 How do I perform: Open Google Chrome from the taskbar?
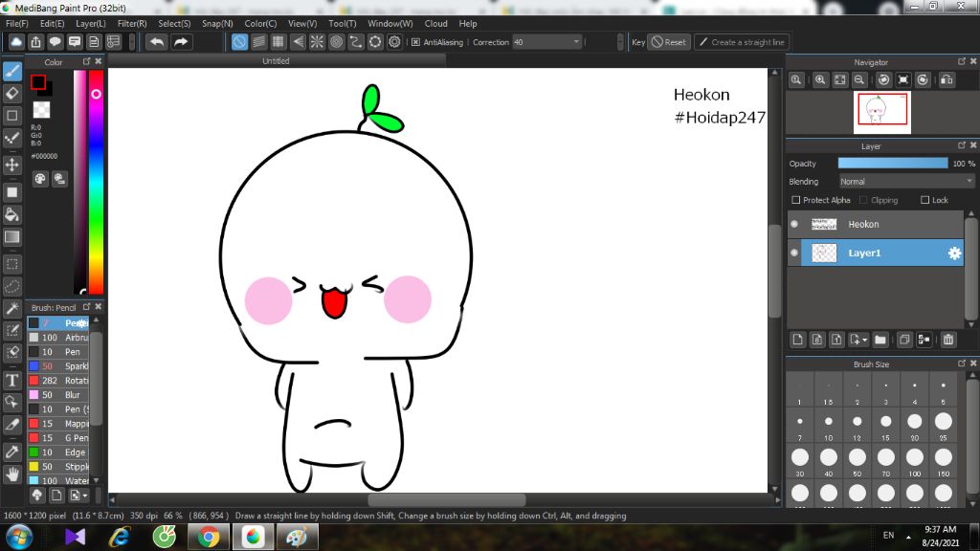coord(209,537)
